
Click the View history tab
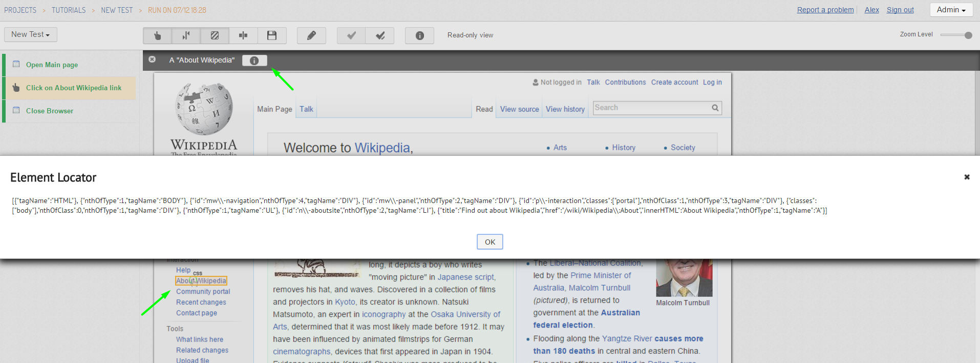tap(565, 109)
